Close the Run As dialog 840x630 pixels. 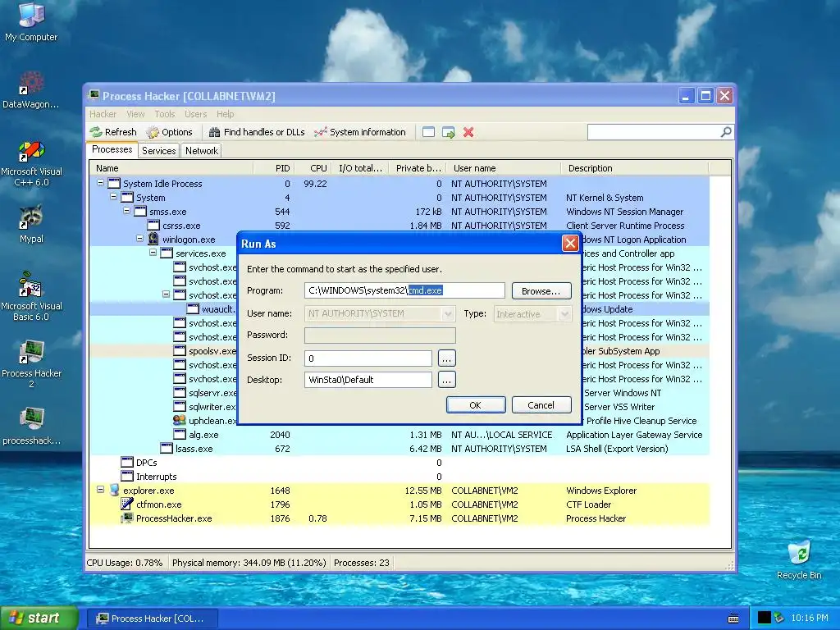coord(570,244)
